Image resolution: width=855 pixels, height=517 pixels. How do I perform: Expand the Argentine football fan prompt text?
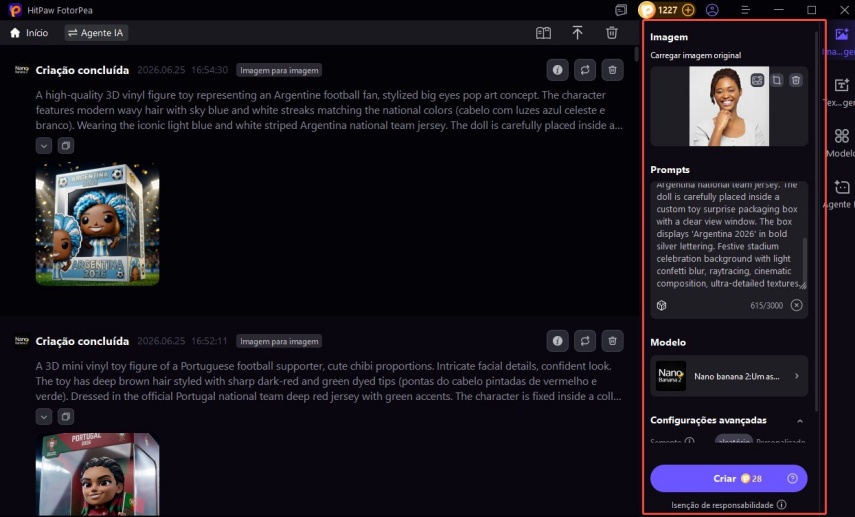tap(44, 146)
